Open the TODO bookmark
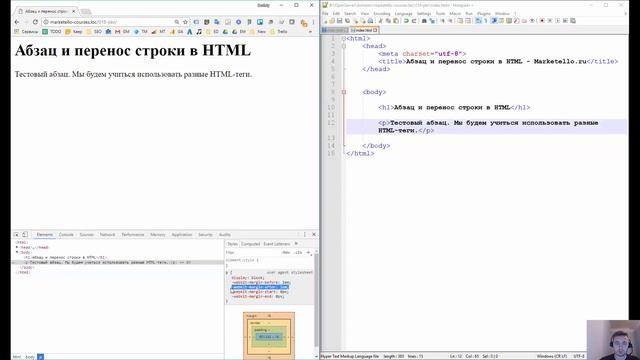The width and height of the screenshot is (640, 360). tap(52, 31)
